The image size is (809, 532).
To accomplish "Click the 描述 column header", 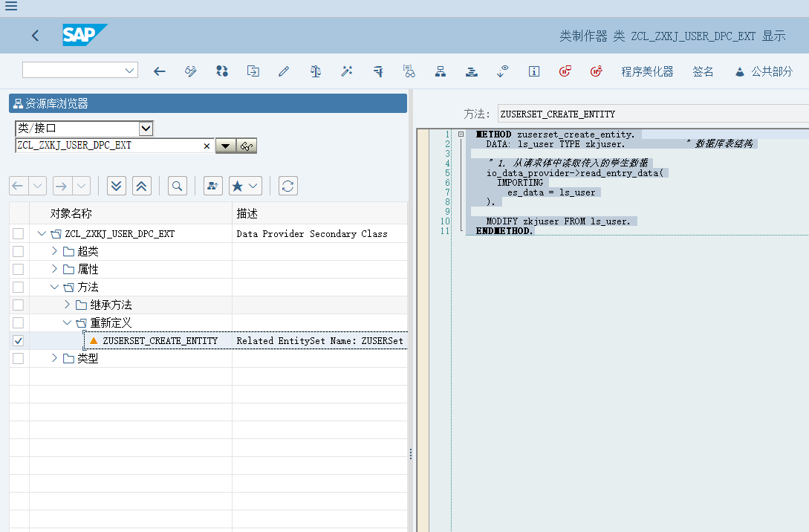I will [x=247, y=213].
